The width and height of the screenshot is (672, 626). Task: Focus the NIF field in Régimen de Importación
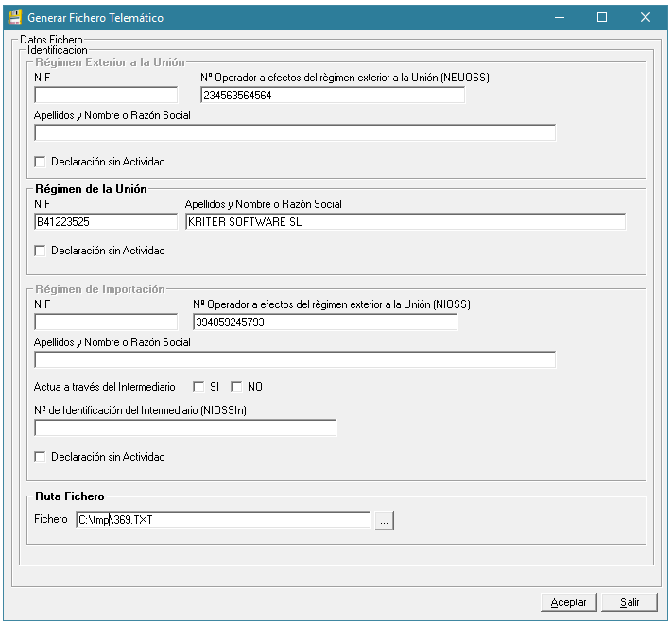[x=106, y=322]
